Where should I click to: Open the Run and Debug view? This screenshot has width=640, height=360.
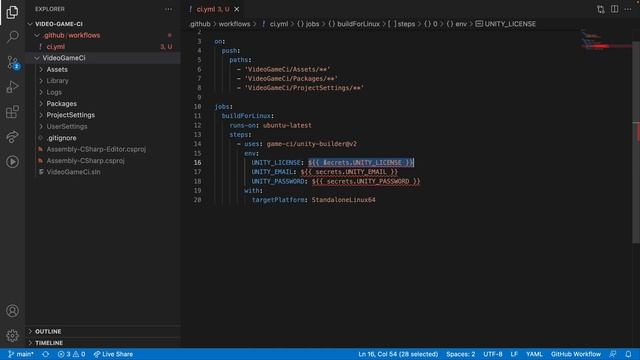point(12,87)
